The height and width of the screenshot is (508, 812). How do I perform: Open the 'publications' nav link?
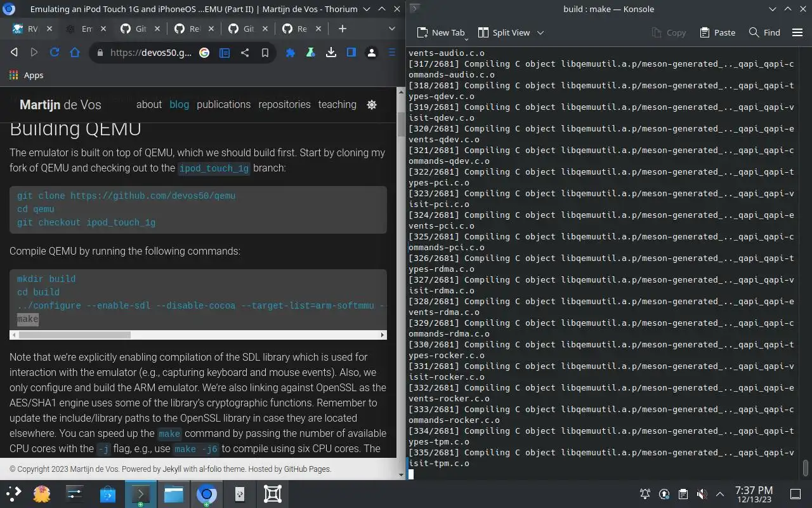point(223,105)
